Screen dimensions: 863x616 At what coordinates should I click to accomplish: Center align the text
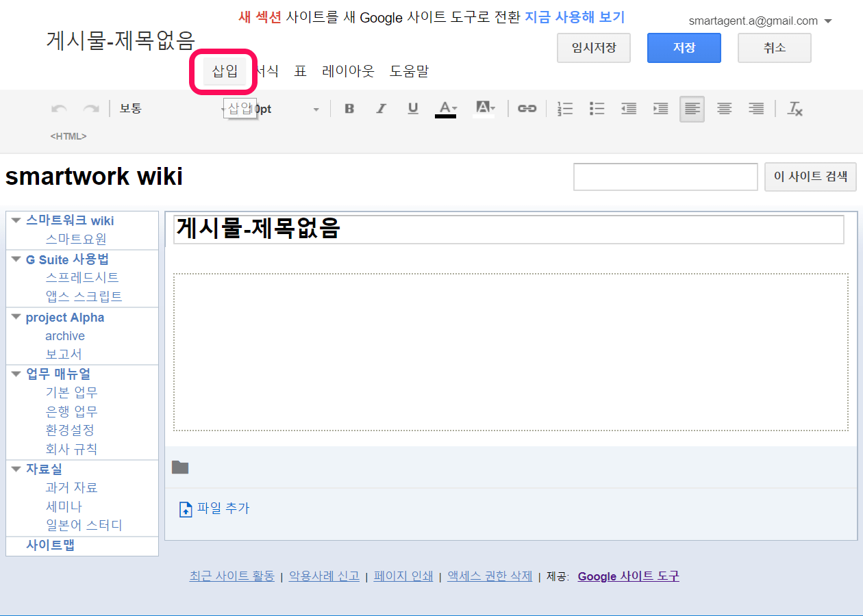click(x=724, y=109)
